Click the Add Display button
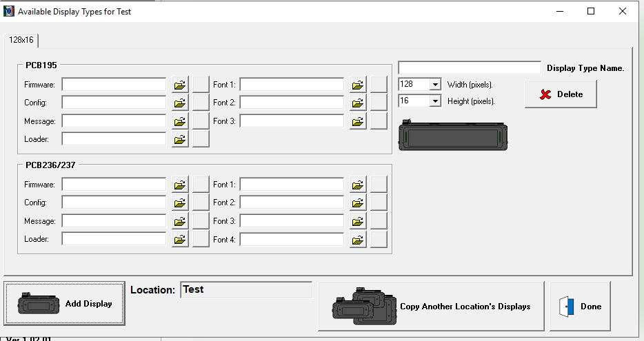The width and height of the screenshot is (644, 341). (65, 304)
